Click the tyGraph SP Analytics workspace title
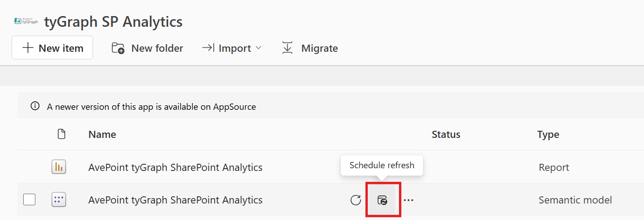The height and width of the screenshot is (220, 644). [113, 21]
